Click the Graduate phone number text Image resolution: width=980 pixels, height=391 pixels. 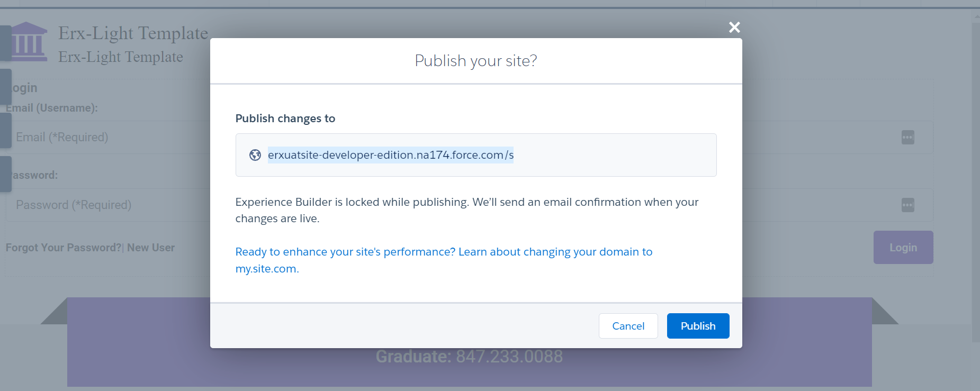tap(469, 357)
